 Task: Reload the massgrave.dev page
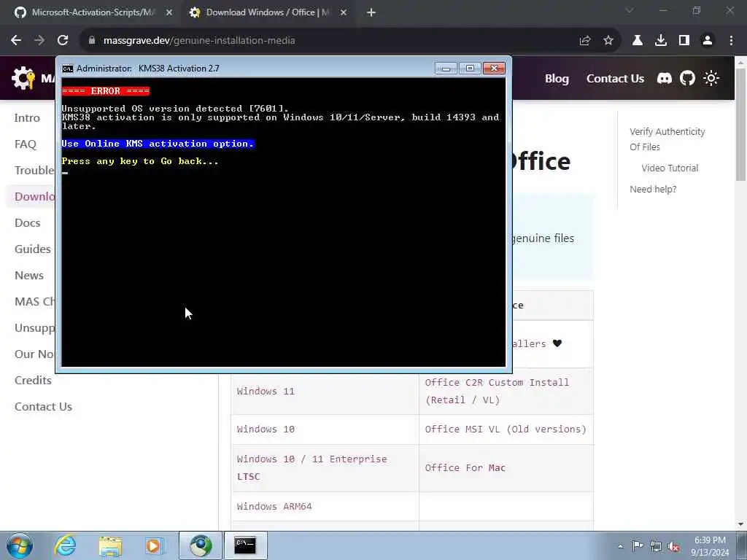tap(63, 41)
